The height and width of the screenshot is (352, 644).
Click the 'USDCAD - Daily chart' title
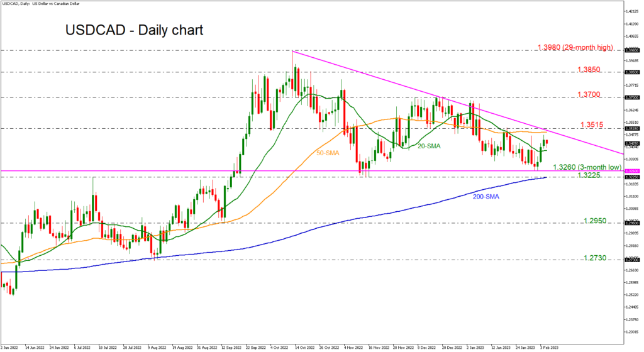coord(135,30)
